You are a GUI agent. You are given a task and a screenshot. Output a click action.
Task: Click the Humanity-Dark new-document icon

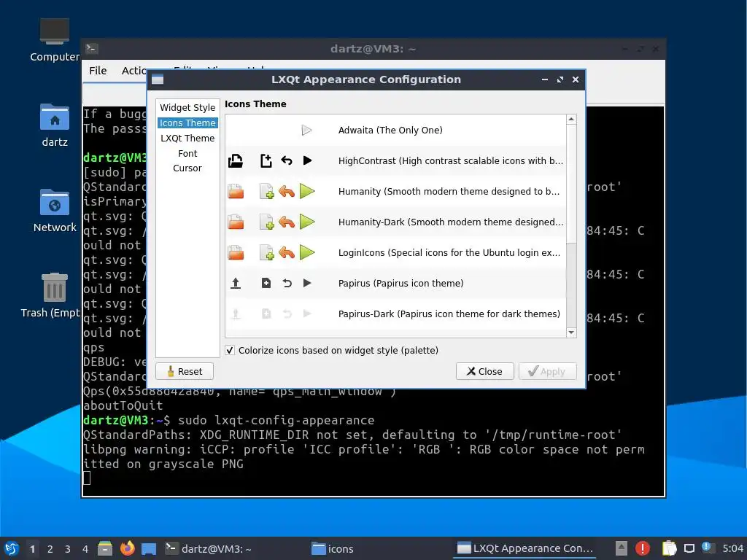266,222
